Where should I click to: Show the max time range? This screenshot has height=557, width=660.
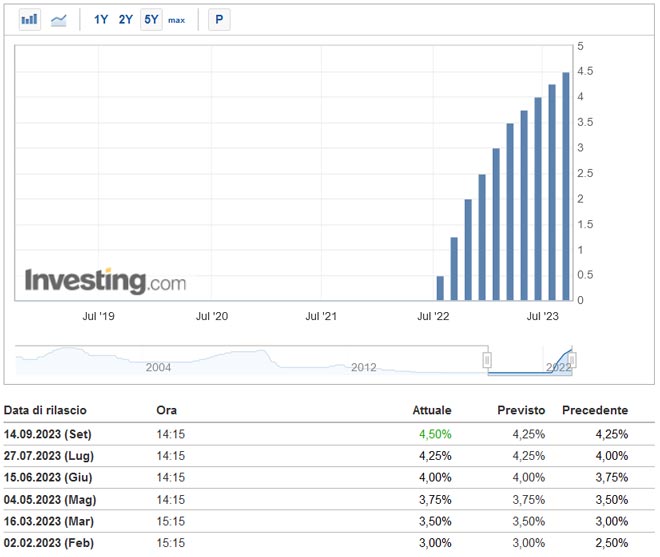point(176,20)
